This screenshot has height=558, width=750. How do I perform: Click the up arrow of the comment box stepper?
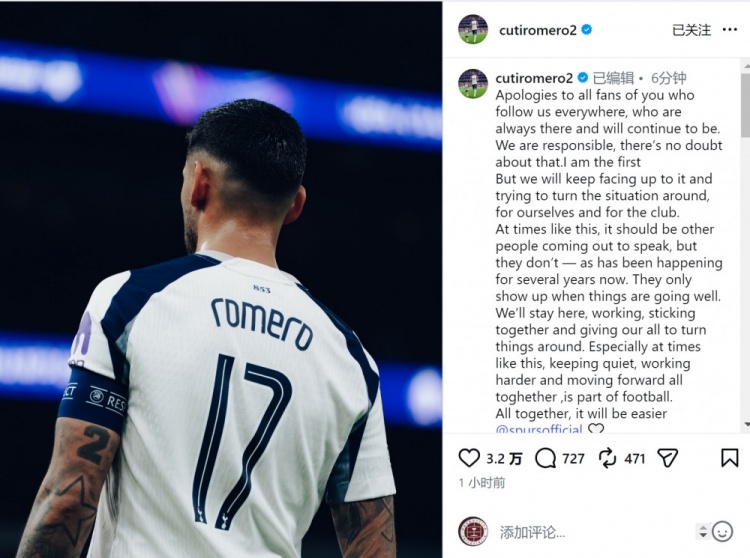pyautogui.click(x=703, y=528)
